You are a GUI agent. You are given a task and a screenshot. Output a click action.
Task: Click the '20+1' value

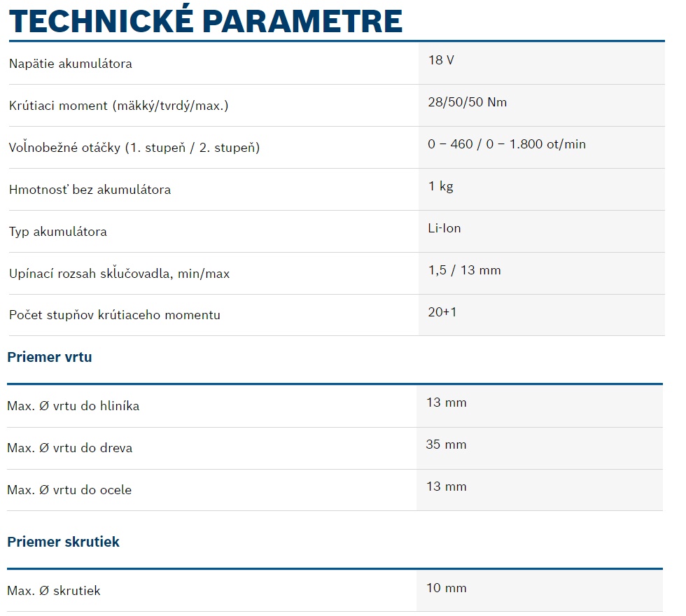click(442, 312)
